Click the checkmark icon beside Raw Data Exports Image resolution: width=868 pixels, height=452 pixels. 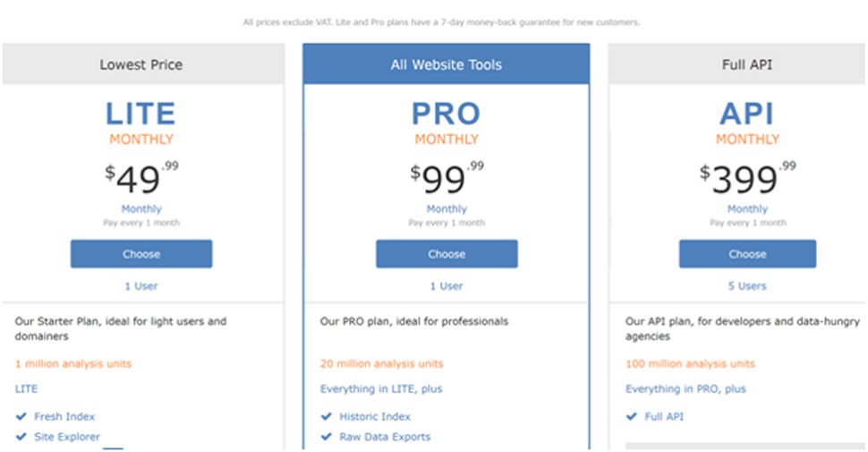pos(327,437)
